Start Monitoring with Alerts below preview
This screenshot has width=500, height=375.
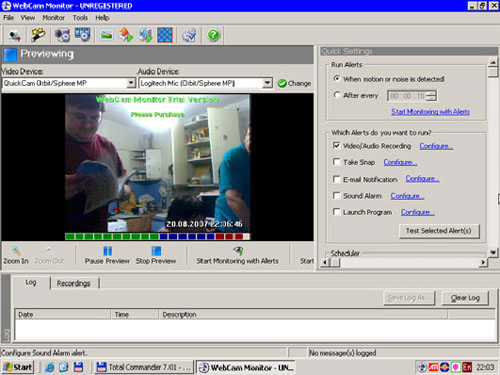coord(237,256)
